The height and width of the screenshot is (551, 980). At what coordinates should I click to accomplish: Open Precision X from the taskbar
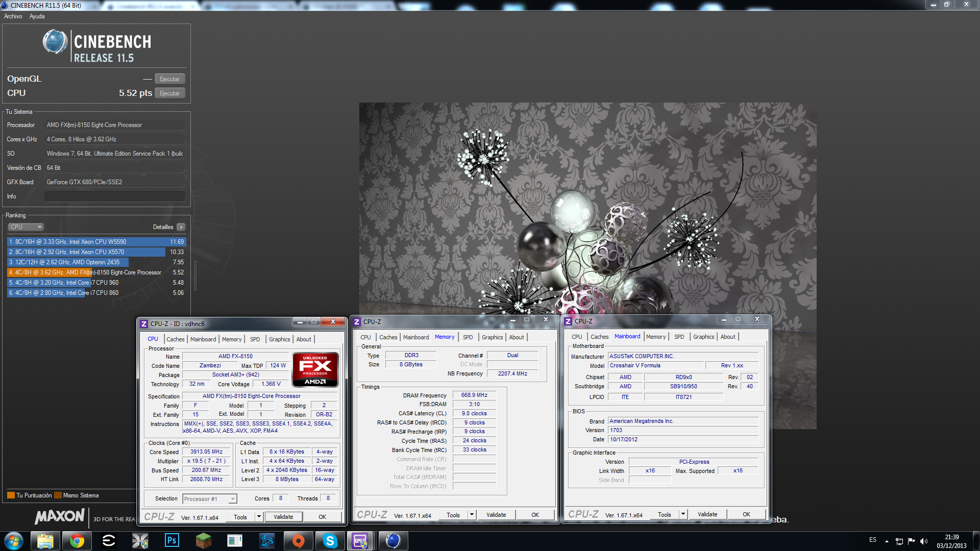pos(140,541)
